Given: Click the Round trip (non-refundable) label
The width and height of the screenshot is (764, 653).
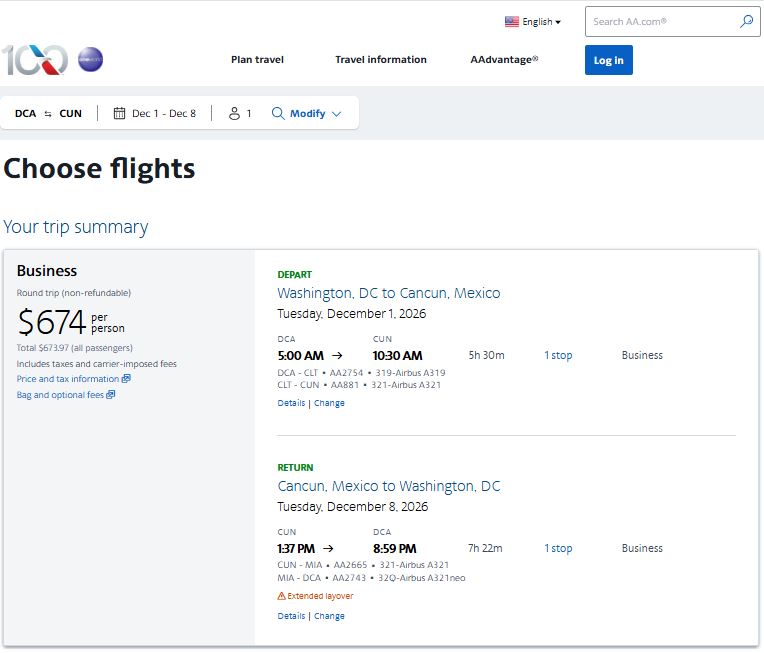Looking at the screenshot, I should (74, 293).
